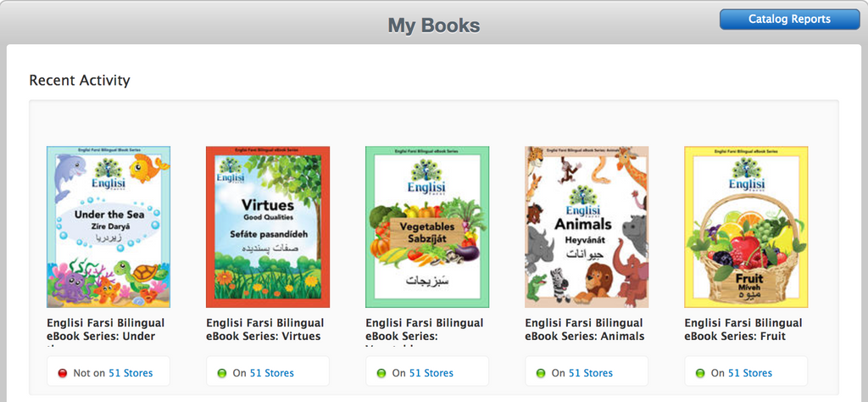Open the 51 Stores link under Animals
The height and width of the screenshot is (402, 868).
[x=590, y=373]
